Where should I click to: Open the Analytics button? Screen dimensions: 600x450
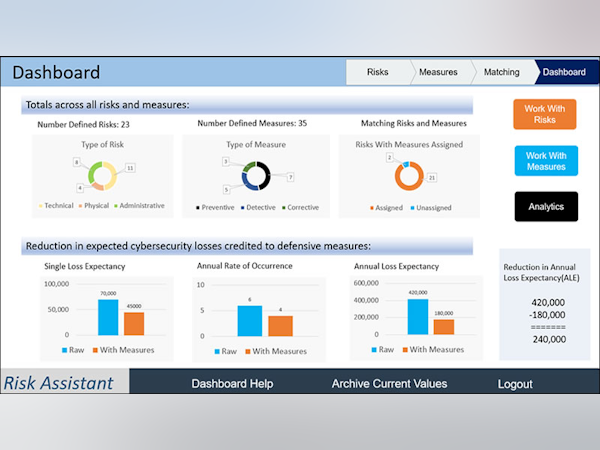click(x=546, y=207)
